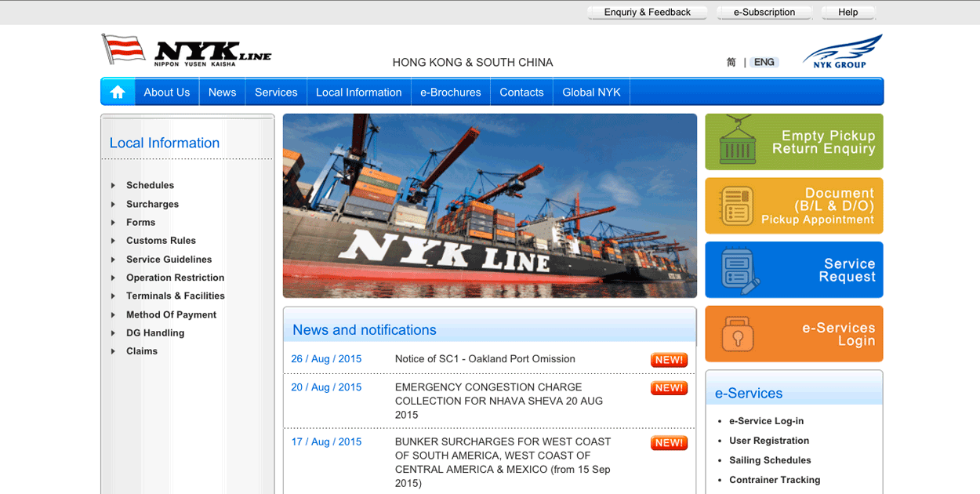Open Bunker Surcharges West Coast South America notice
The width and height of the screenshot is (980, 494).
[503, 463]
